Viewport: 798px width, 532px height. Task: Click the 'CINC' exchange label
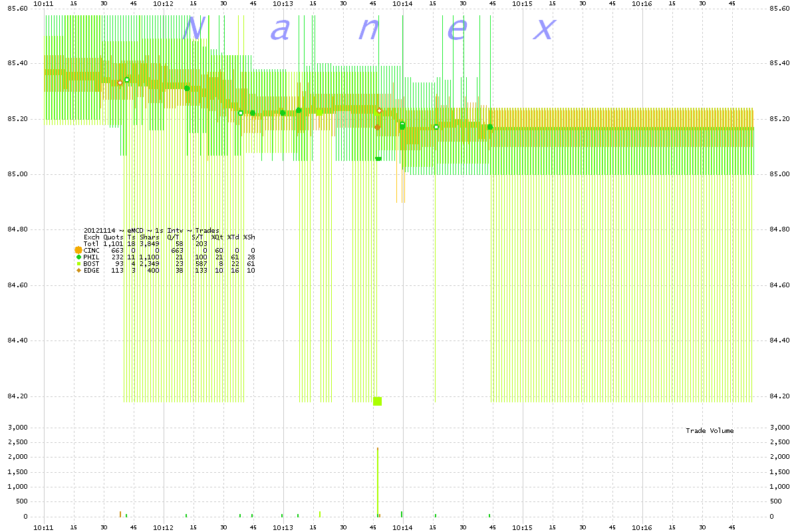91,251
